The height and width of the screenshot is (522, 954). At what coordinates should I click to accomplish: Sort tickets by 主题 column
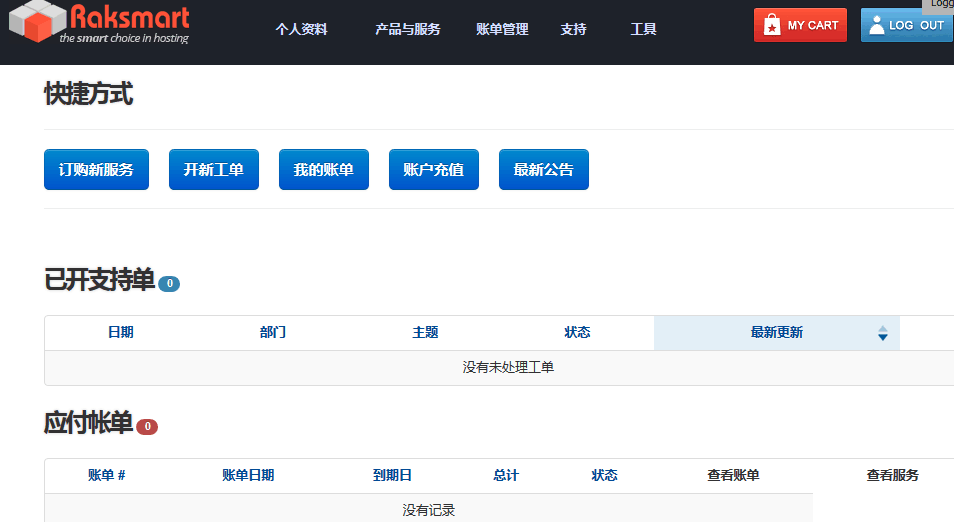(425, 332)
